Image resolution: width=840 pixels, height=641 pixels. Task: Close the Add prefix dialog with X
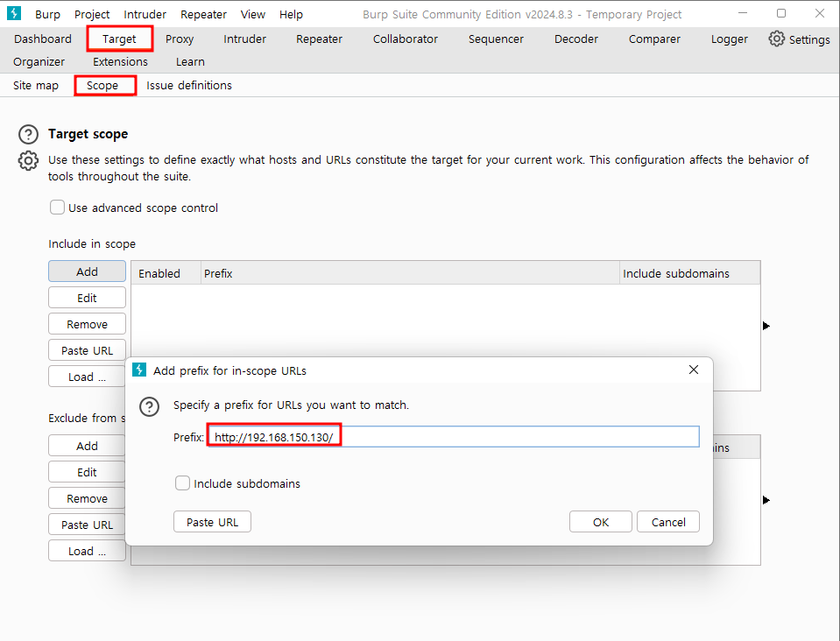point(694,370)
